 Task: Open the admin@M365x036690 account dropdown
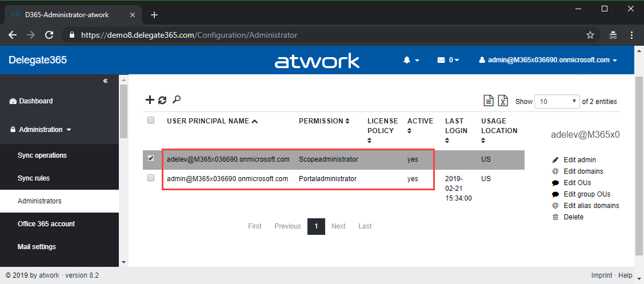[x=548, y=60]
